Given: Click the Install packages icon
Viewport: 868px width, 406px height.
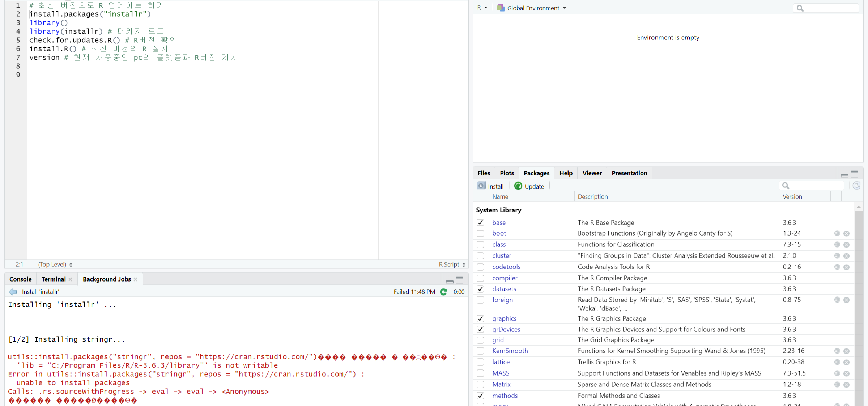Looking at the screenshot, I should click(481, 186).
